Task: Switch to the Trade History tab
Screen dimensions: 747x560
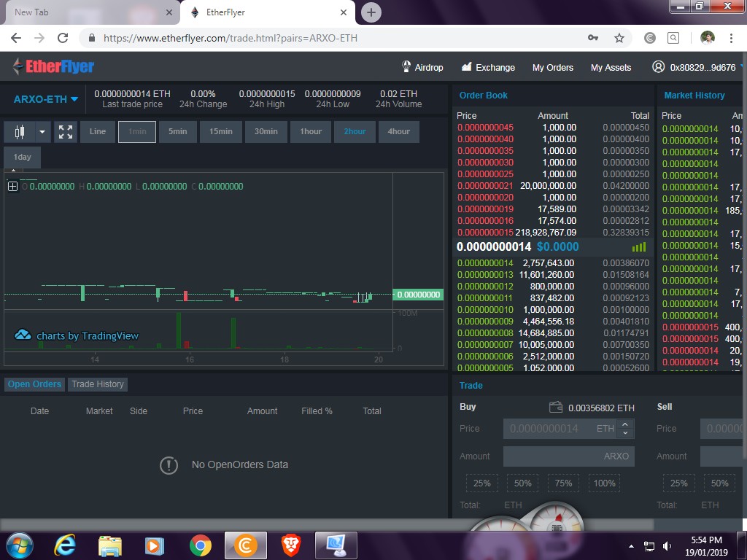Action: point(98,384)
